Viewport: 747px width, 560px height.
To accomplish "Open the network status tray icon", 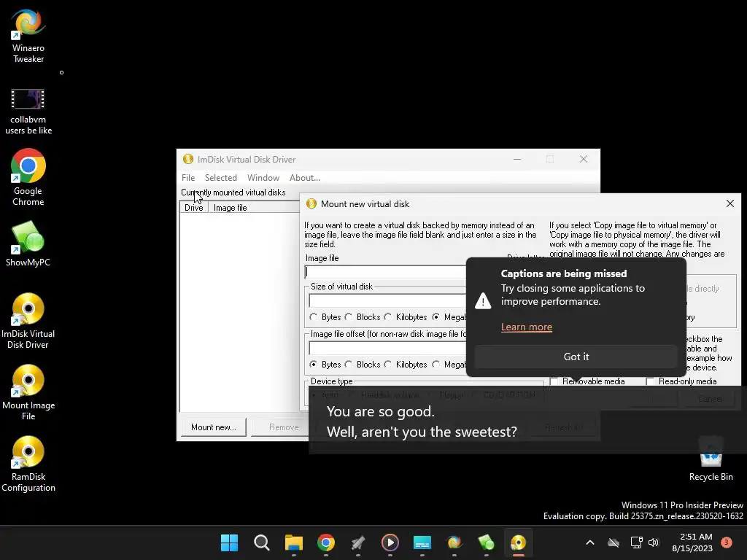I will pos(636,542).
